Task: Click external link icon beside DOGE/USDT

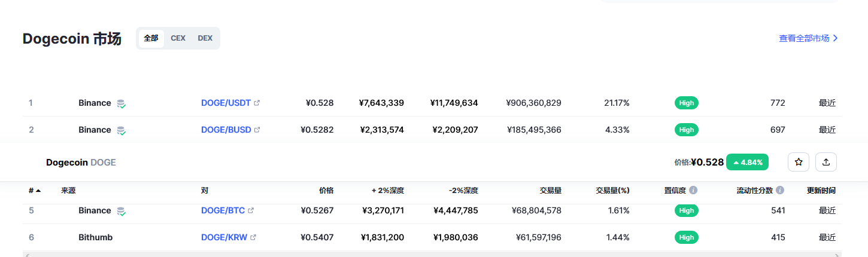Action: tap(257, 103)
